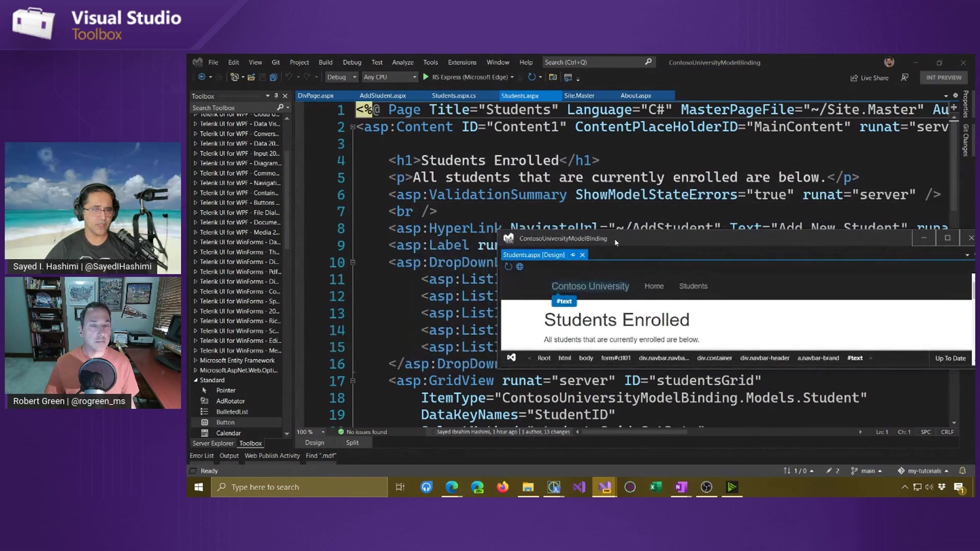Toggle the Live Share indicator
This screenshot has width=980, height=551.
pyautogui.click(x=870, y=78)
